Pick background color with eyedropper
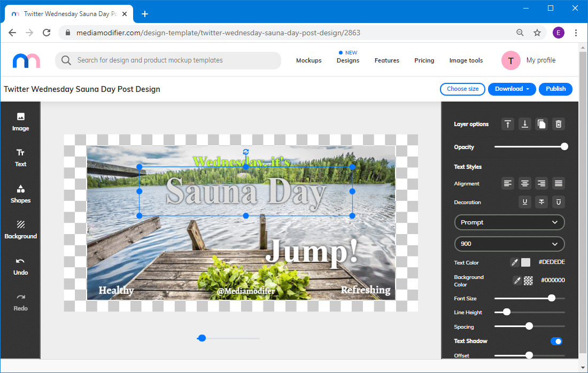Viewport: 588px width, 373px height. pos(517,281)
